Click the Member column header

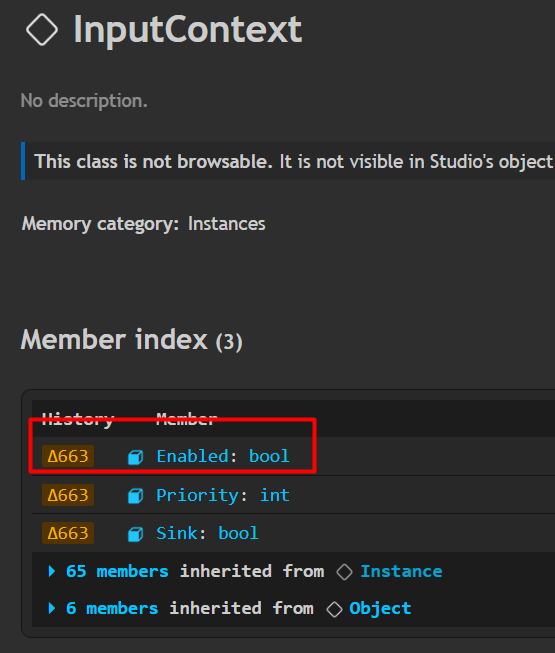[x=187, y=419]
